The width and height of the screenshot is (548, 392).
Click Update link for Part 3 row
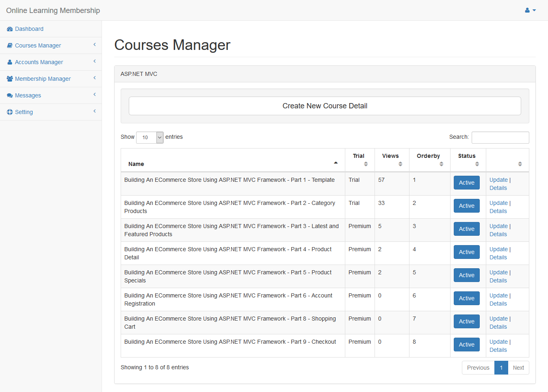498,226
